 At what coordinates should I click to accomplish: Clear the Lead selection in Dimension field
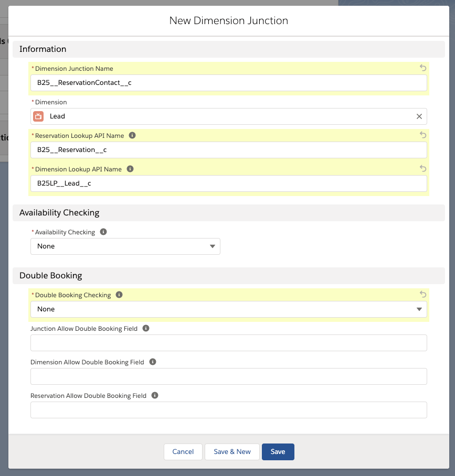419,116
